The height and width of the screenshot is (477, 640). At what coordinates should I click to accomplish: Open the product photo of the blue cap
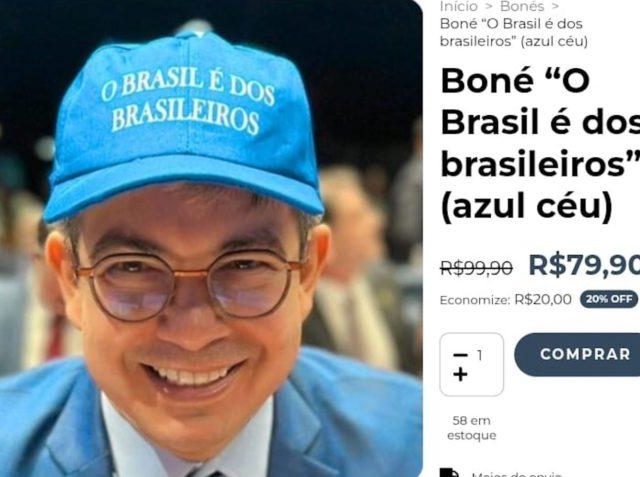coord(211,238)
